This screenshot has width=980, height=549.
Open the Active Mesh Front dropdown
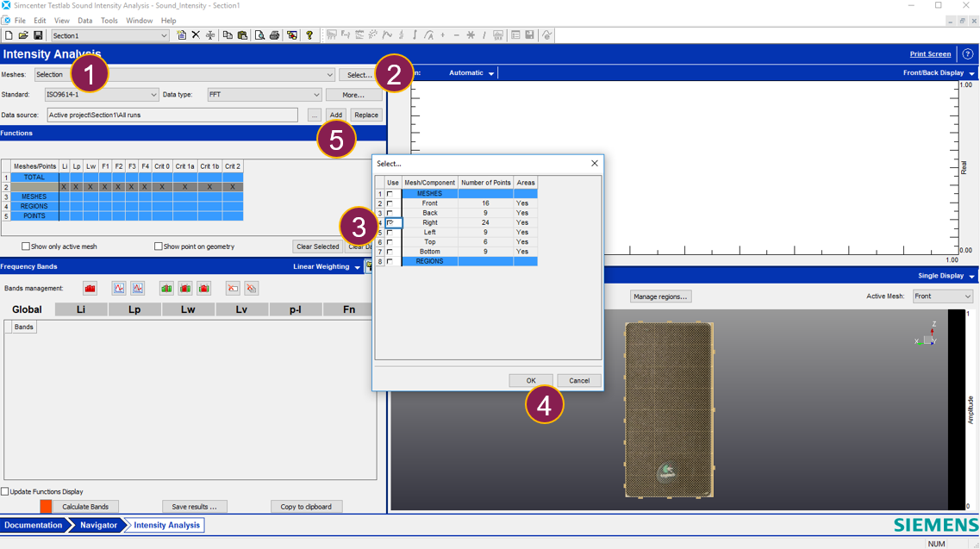pyautogui.click(x=942, y=296)
